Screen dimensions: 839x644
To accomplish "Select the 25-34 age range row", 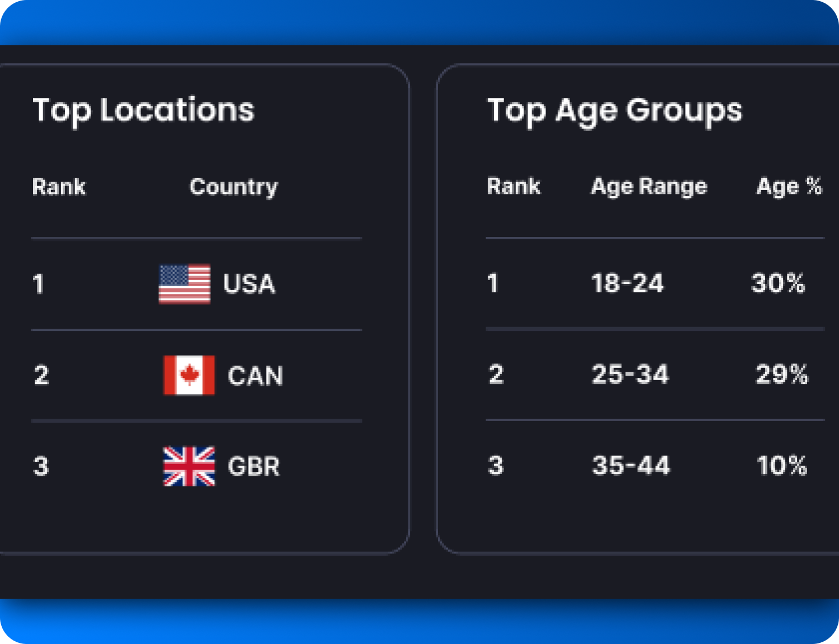I will [x=630, y=375].
